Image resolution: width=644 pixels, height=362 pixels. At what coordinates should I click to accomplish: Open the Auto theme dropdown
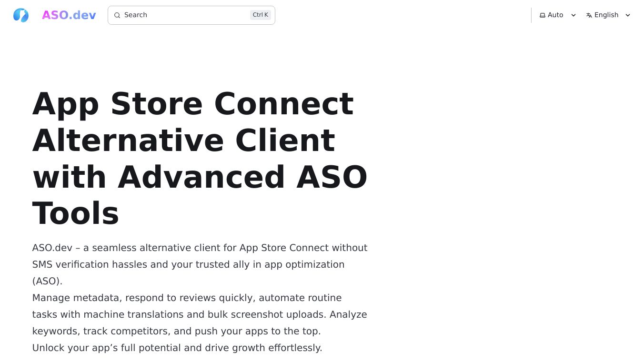pyautogui.click(x=558, y=15)
